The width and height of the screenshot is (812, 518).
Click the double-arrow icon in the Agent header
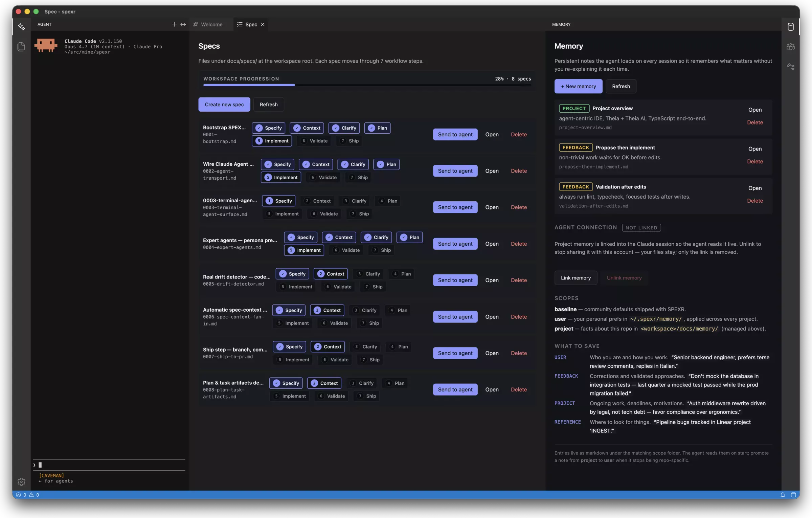point(183,24)
